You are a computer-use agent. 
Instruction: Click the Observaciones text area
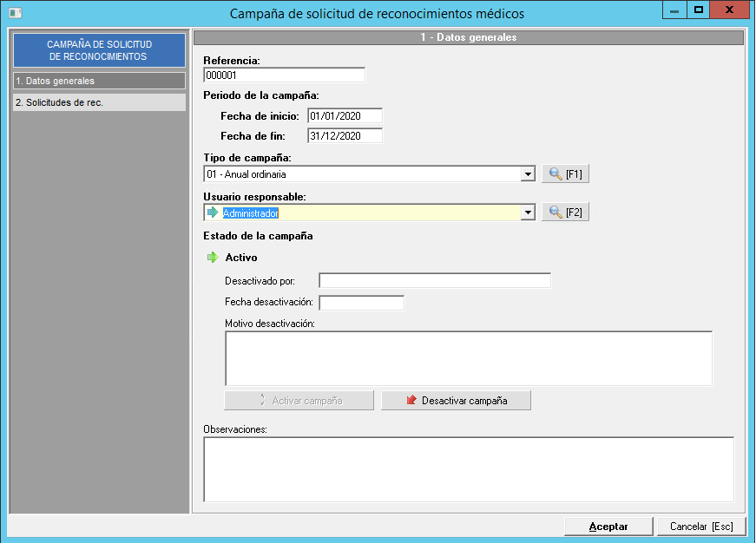pyautogui.click(x=468, y=468)
